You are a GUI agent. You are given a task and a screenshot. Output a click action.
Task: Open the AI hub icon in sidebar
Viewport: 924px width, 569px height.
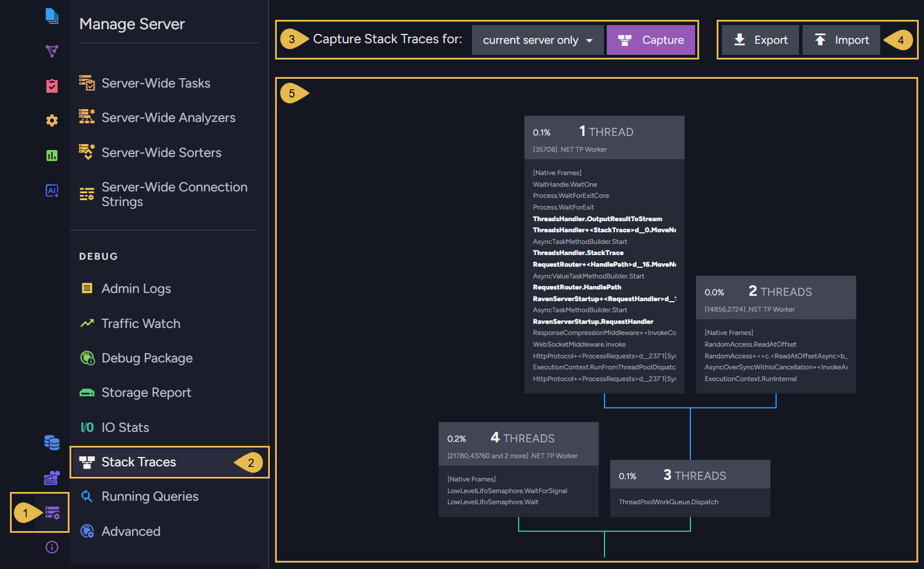[52, 190]
